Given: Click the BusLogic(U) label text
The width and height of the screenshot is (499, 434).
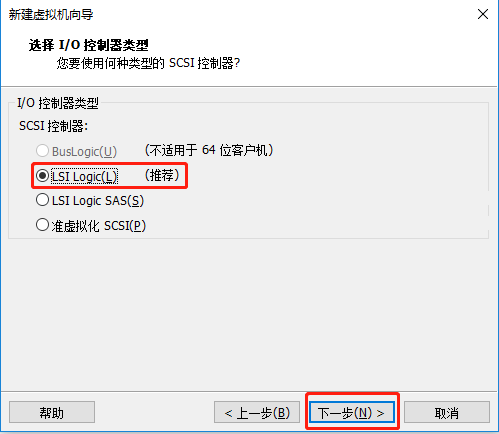Looking at the screenshot, I should pos(84,152).
